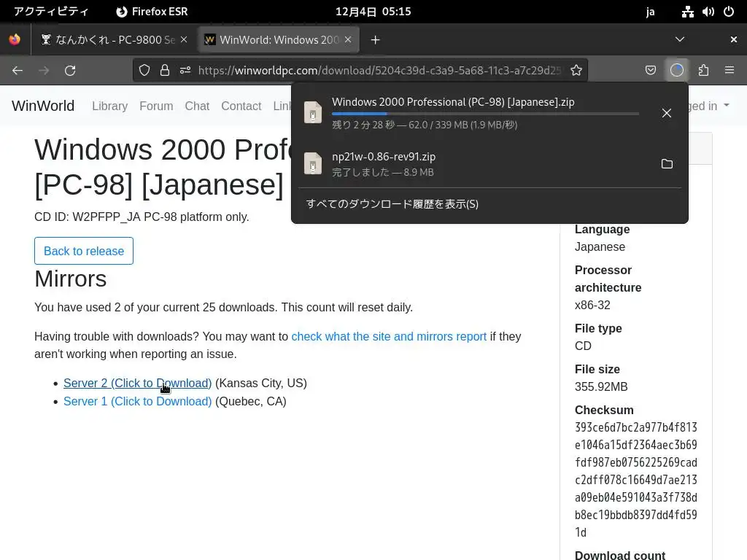Bookmark this page with the star icon

pos(576,71)
